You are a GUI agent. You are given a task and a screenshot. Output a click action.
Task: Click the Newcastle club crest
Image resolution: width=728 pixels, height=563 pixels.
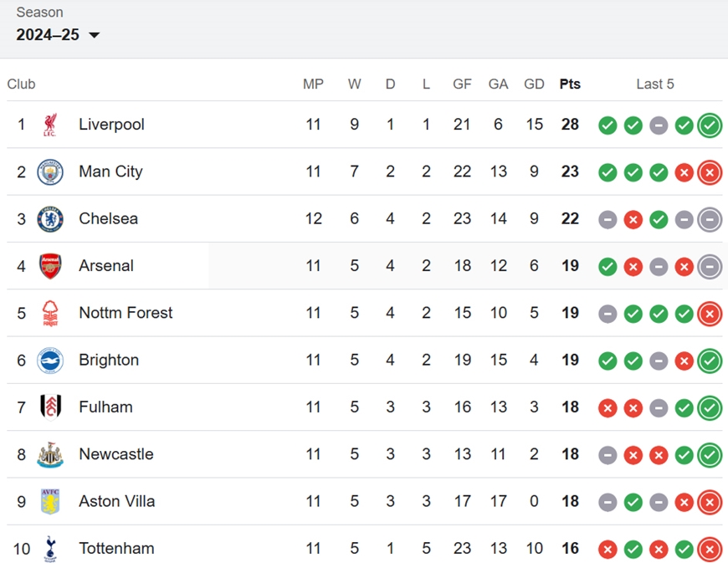[50, 454]
